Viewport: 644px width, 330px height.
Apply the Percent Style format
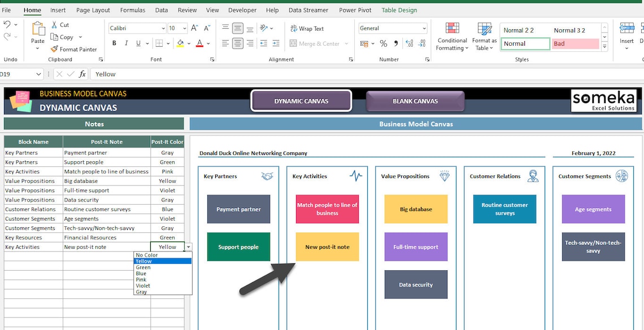[x=382, y=42]
